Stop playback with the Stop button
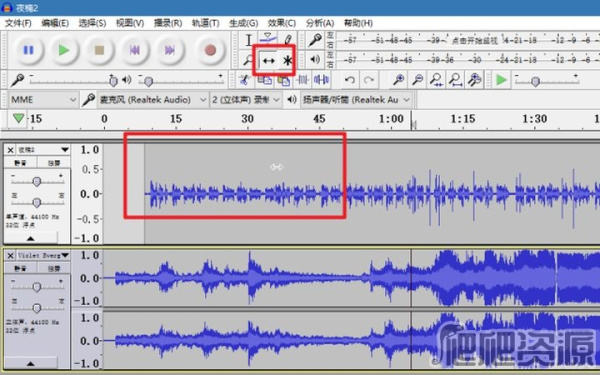Viewport: 600px width, 375px height. point(99,50)
